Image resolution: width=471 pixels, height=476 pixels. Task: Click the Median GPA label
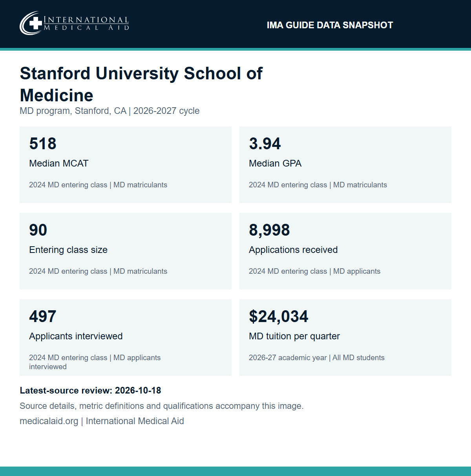(x=275, y=163)
